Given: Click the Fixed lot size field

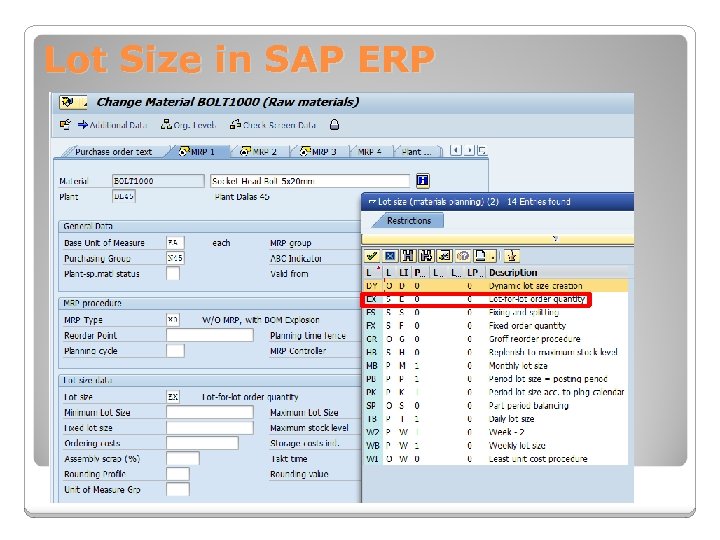Looking at the screenshot, I should [x=209, y=428].
